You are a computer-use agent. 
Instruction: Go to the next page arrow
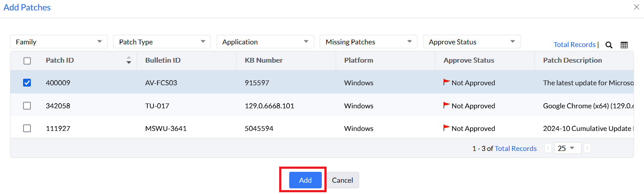tap(587, 148)
